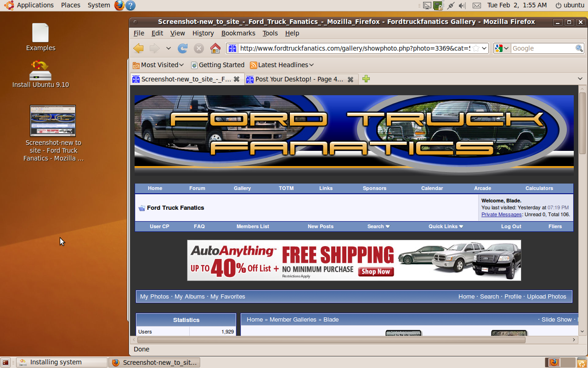Expand the address bar URL dropdown
This screenshot has height=368, width=588.
coord(484,48)
